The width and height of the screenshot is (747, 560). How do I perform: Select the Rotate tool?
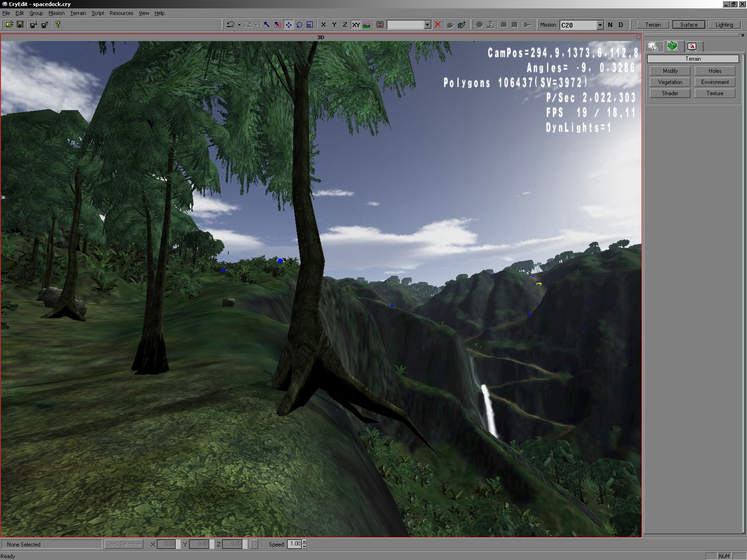point(299,25)
